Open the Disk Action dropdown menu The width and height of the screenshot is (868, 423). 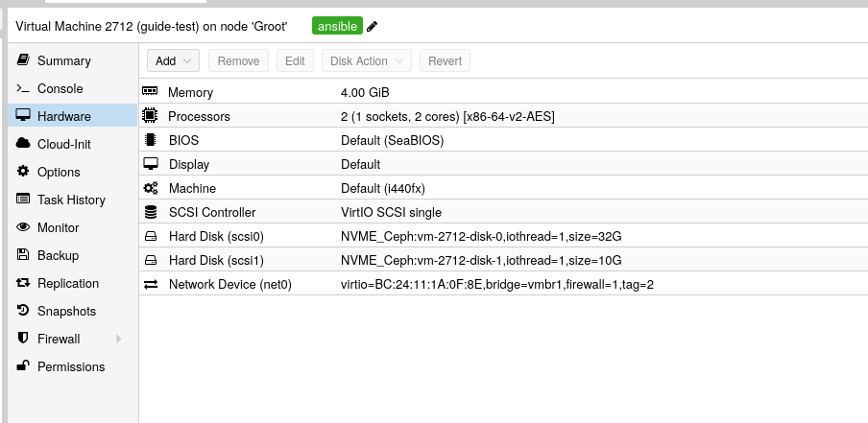point(367,60)
